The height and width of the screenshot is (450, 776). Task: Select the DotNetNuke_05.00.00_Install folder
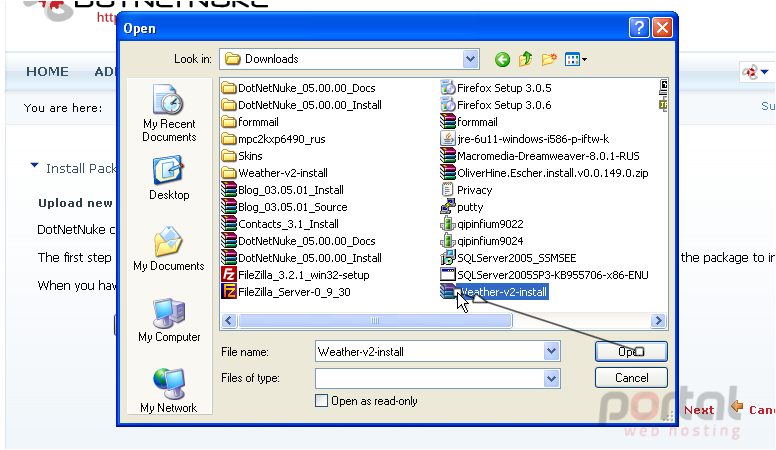point(301,105)
